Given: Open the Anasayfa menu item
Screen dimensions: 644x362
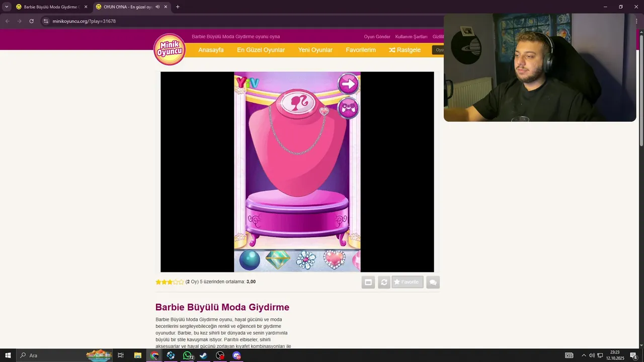Looking at the screenshot, I should pyautogui.click(x=211, y=50).
